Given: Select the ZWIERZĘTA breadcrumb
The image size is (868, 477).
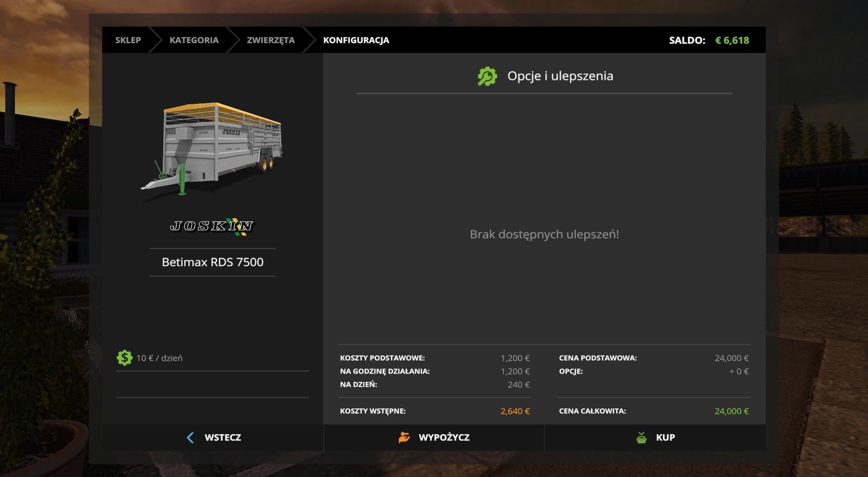Looking at the screenshot, I should [270, 40].
